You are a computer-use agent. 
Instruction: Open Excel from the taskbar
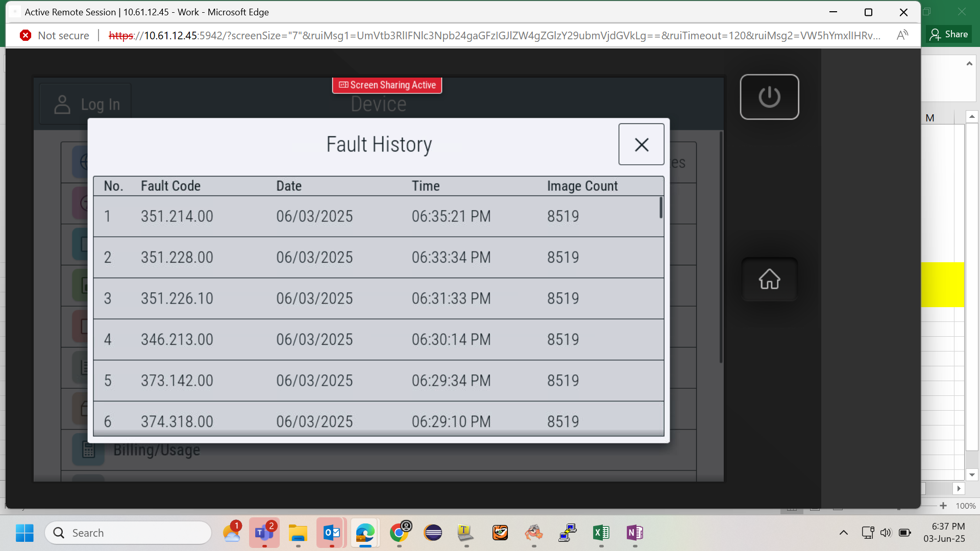(x=601, y=533)
